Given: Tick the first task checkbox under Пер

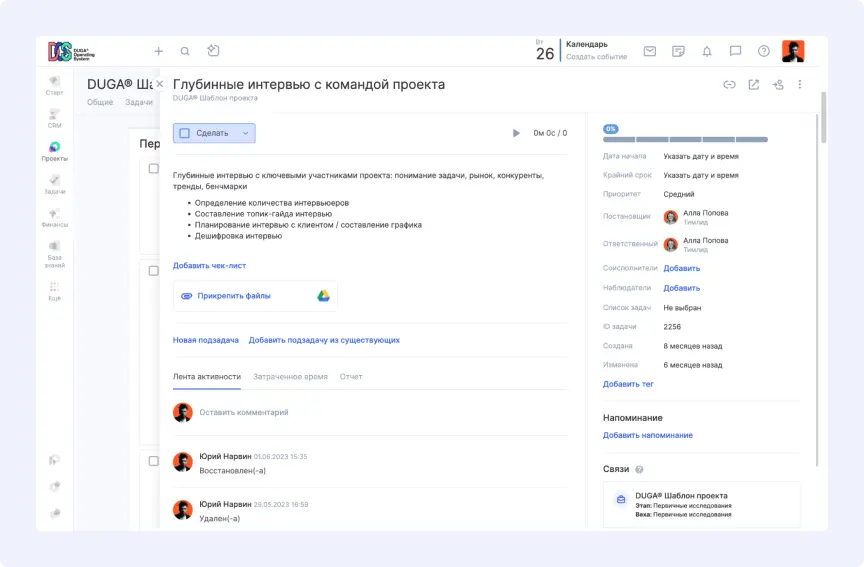Looking at the screenshot, I should click(153, 169).
